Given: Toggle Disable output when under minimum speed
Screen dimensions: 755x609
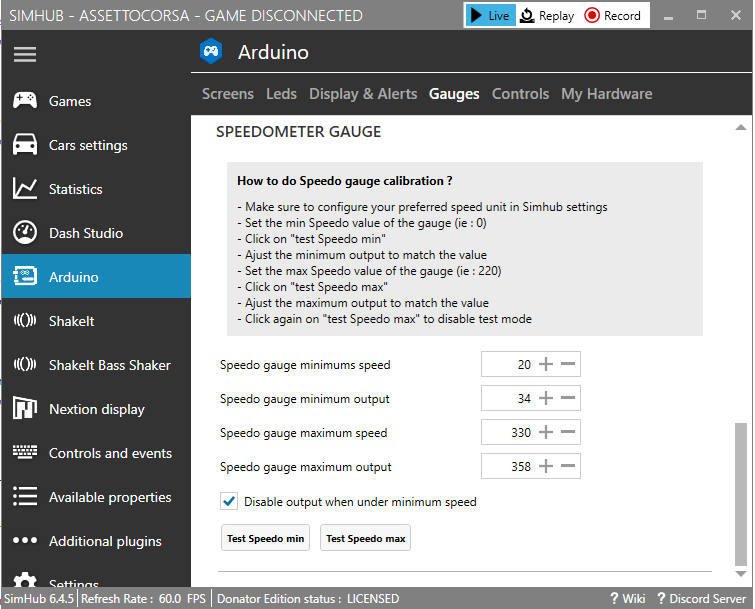Looking at the screenshot, I should tap(229, 502).
